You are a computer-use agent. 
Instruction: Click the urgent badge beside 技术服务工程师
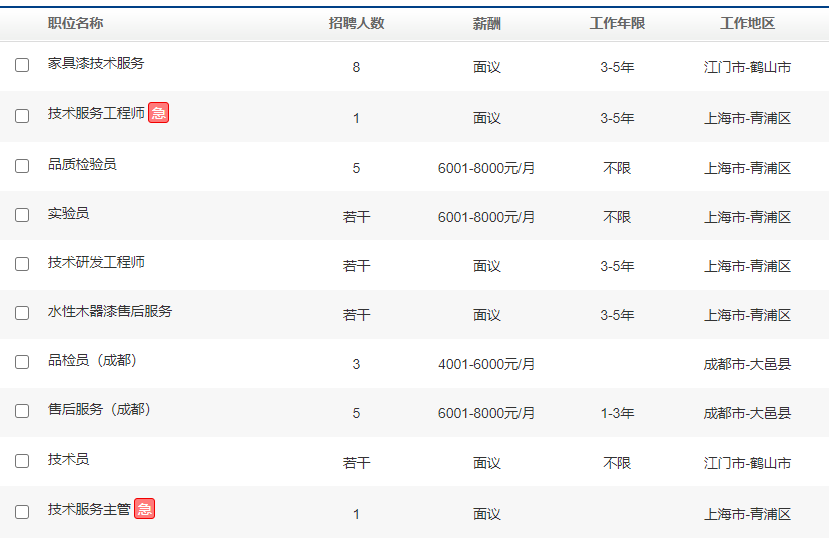[x=158, y=113]
